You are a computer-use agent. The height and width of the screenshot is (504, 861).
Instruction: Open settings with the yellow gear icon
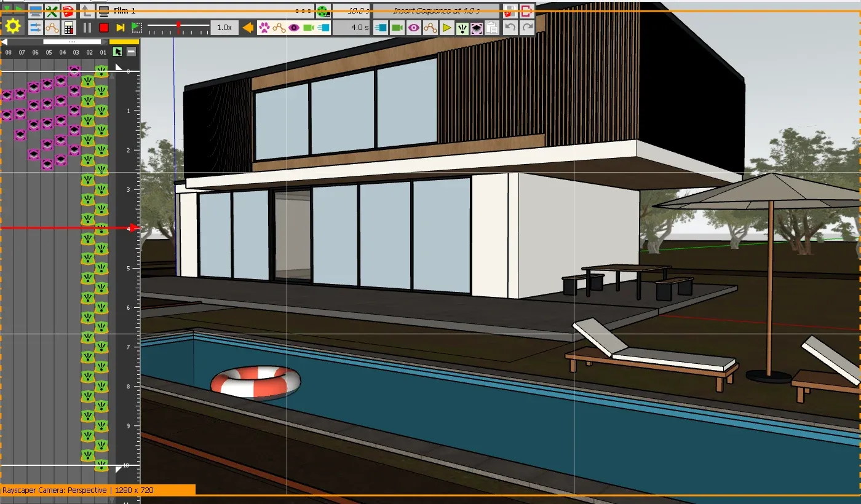13,26
